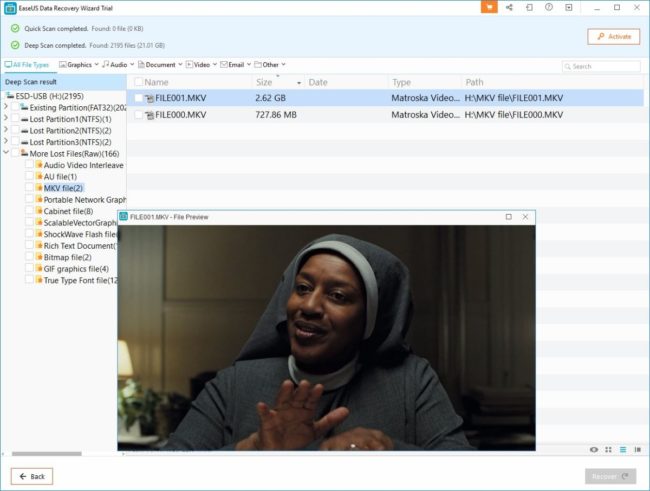Toggle the select-all checkbox beside Name

[138, 82]
